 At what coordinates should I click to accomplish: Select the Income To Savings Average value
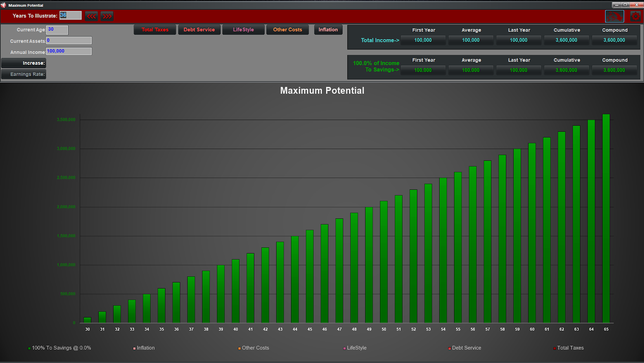471,70
